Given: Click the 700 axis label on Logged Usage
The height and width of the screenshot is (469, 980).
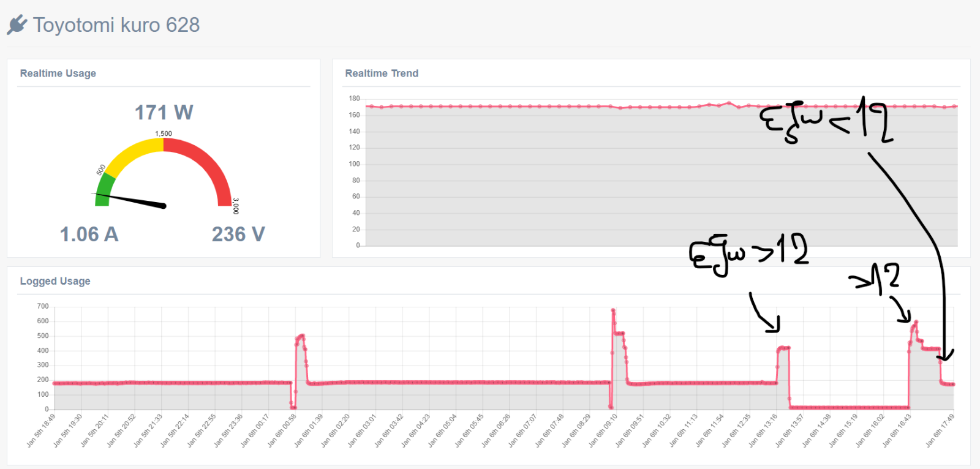Looking at the screenshot, I should pyautogui.click(x=43, y=306).
